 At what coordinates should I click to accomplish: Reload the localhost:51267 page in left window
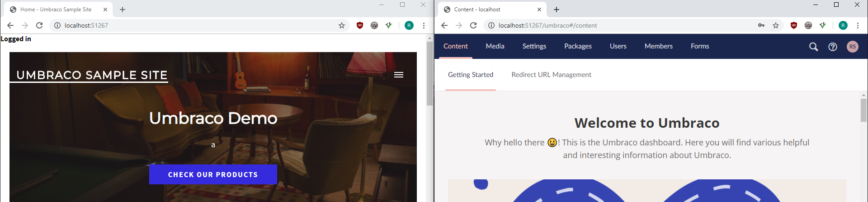39,25
